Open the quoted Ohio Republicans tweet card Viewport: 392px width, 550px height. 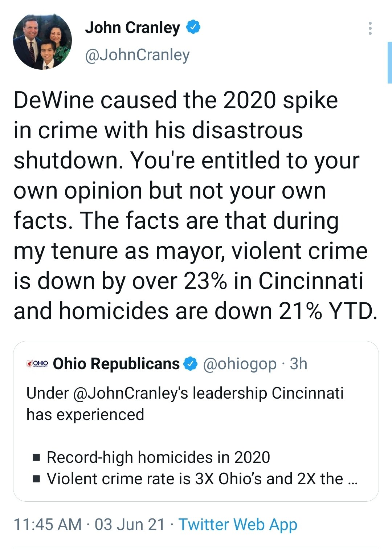coord(196,421)
